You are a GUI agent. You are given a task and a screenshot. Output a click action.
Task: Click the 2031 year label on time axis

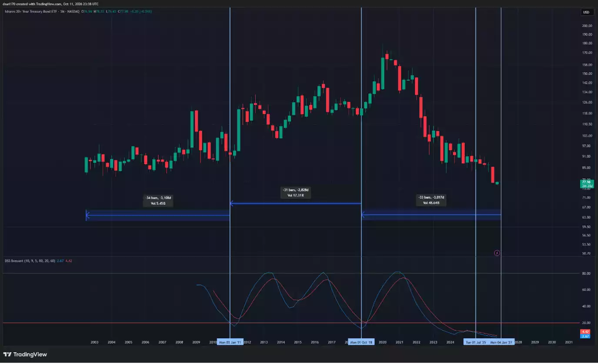568,342
